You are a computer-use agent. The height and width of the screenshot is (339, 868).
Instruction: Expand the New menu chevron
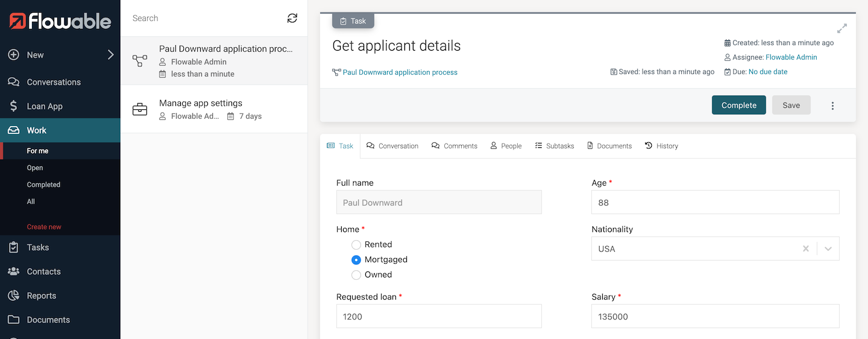(x=110, y=55)
